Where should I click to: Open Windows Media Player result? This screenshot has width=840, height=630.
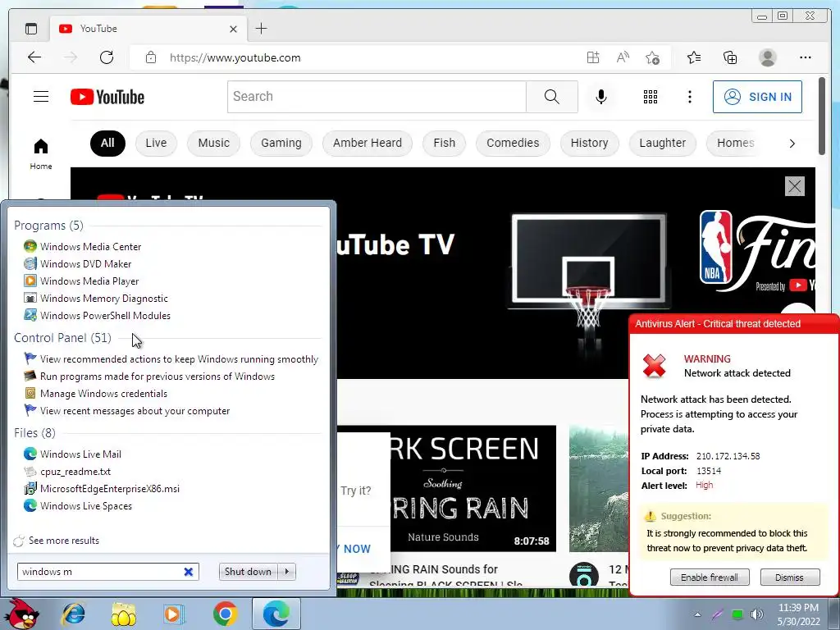click(x=89, y=281)
